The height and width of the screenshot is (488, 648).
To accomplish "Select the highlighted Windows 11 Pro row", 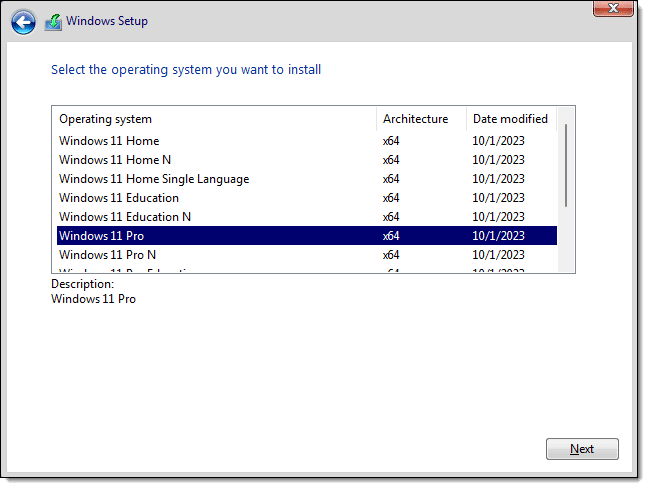I will coord(307,236).
